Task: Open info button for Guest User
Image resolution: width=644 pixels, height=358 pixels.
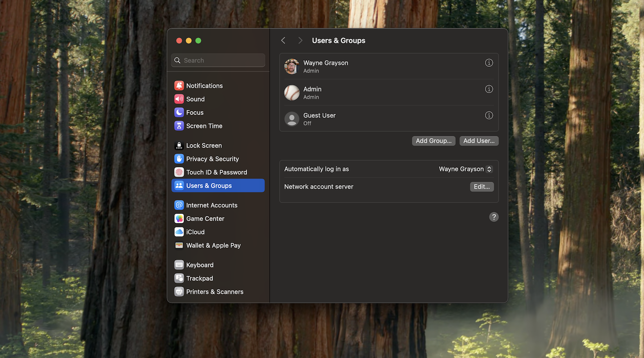Action: pyautogui.click(x=489, y=115)
